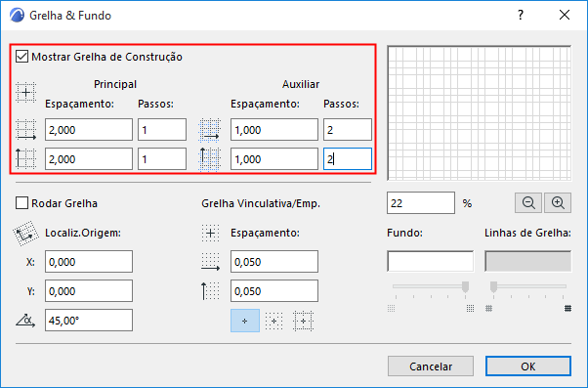Viewport: 588px width, 388px height.
Task: Click the snap grid horizontal 0,050 field
Action: tap(274, 262)
